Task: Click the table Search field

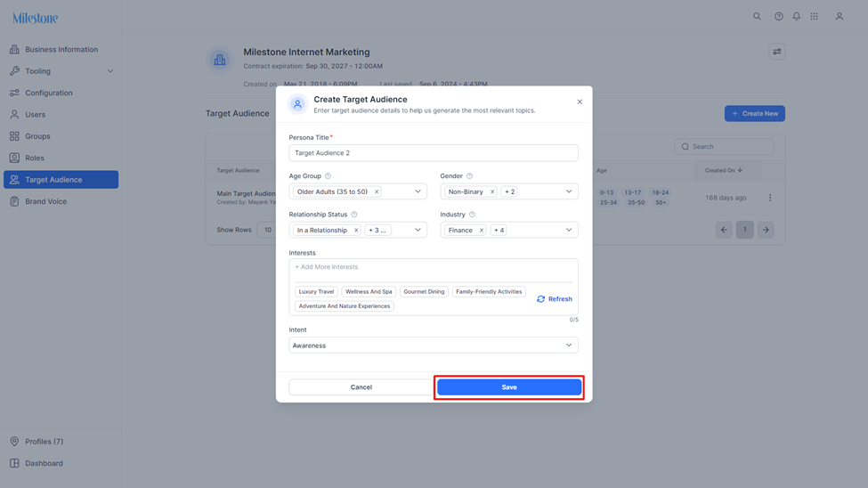Action: [724, 147]
